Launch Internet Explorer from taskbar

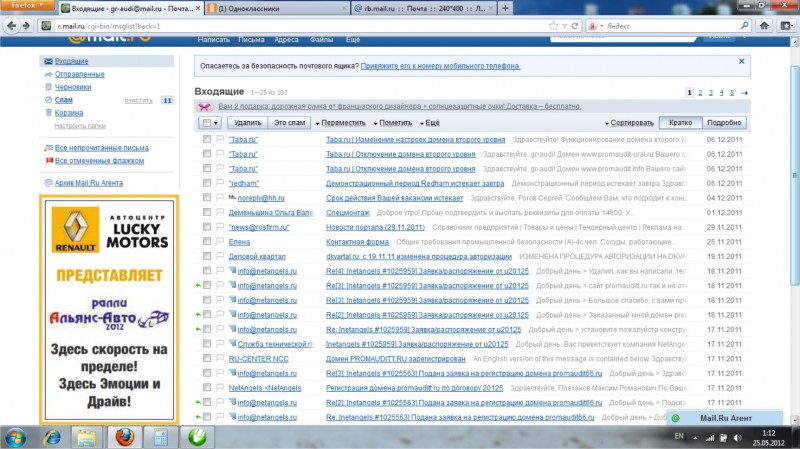[52, 437]
